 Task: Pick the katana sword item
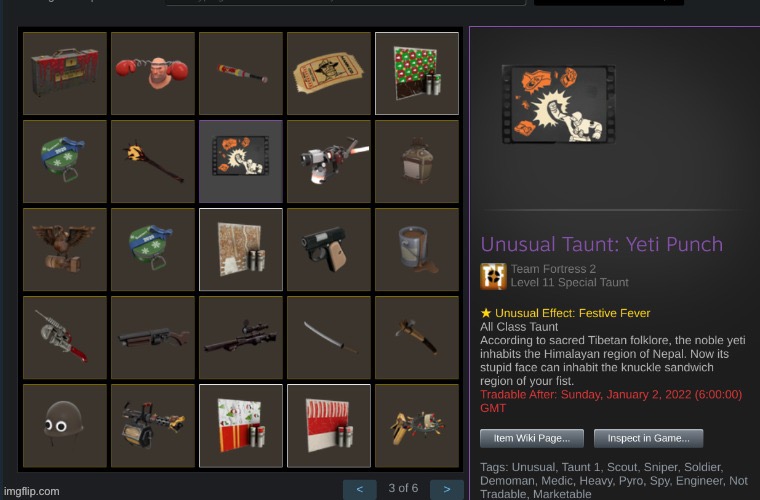point(329,338)
